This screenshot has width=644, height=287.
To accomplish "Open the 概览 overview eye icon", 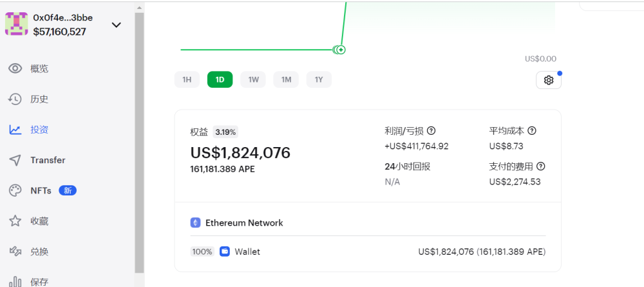I will (15, 68).
